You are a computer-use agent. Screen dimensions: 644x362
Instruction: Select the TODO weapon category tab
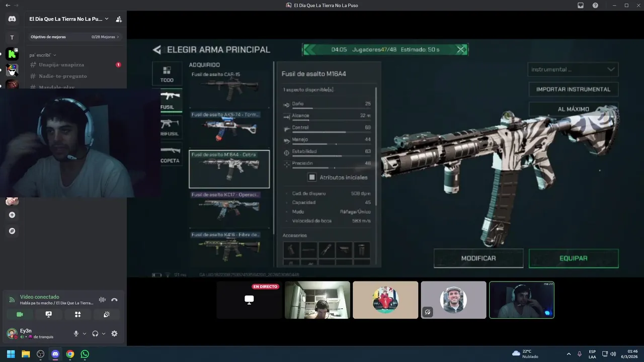pos(167,73)
